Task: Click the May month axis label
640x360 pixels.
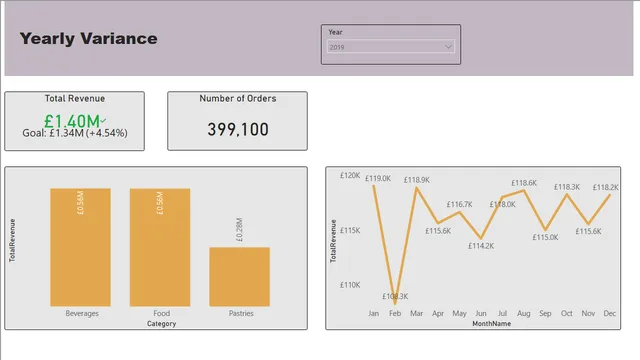Action: pos(459,313)
